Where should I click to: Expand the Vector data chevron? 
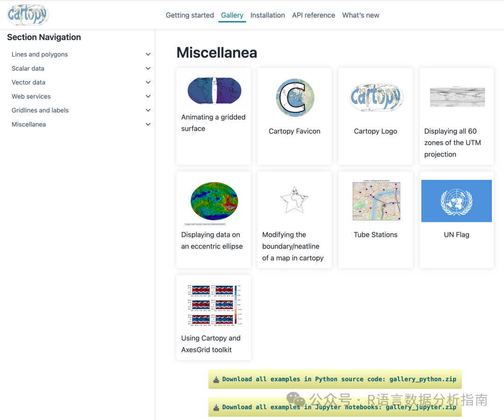tap(148, 82)
